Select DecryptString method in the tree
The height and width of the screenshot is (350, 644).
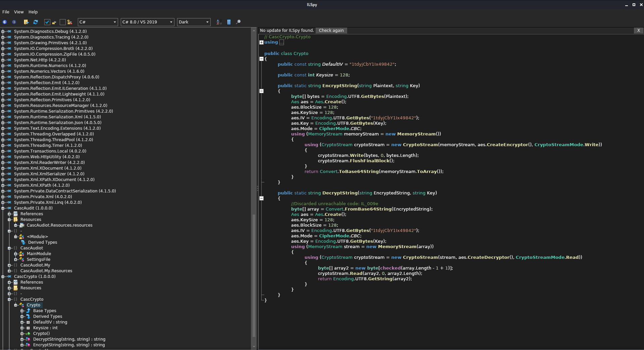69,339
